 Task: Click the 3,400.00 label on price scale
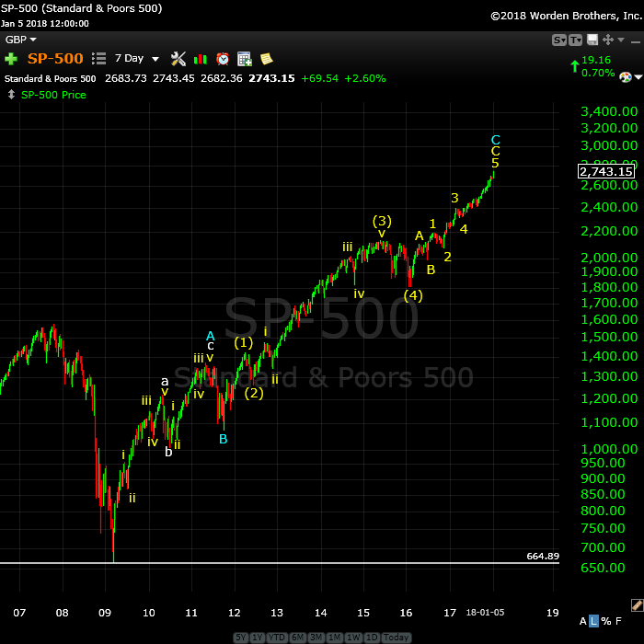[x=609, y=111]
